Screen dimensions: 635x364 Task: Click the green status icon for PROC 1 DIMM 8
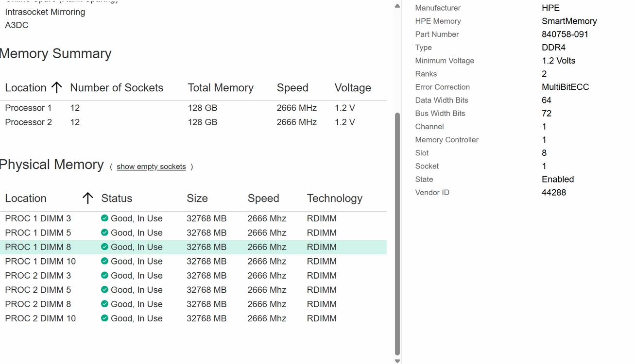click(104, 247)
